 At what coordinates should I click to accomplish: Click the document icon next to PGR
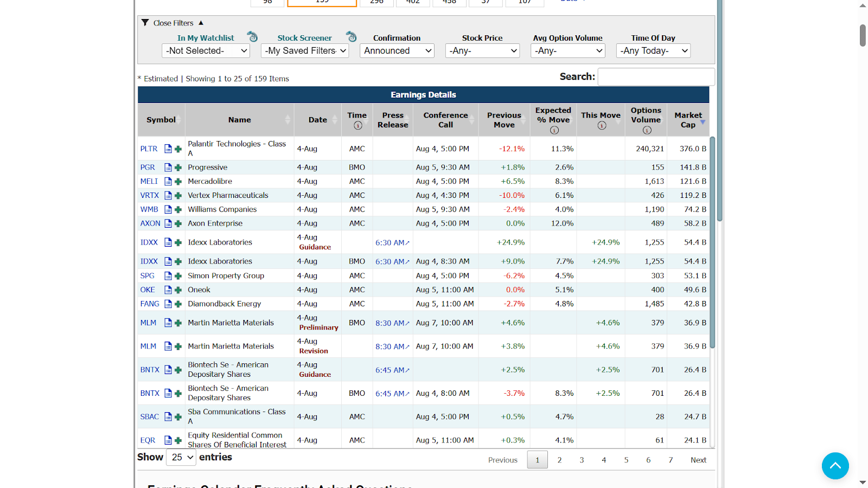pyautogui.click(x=168, y=168)
